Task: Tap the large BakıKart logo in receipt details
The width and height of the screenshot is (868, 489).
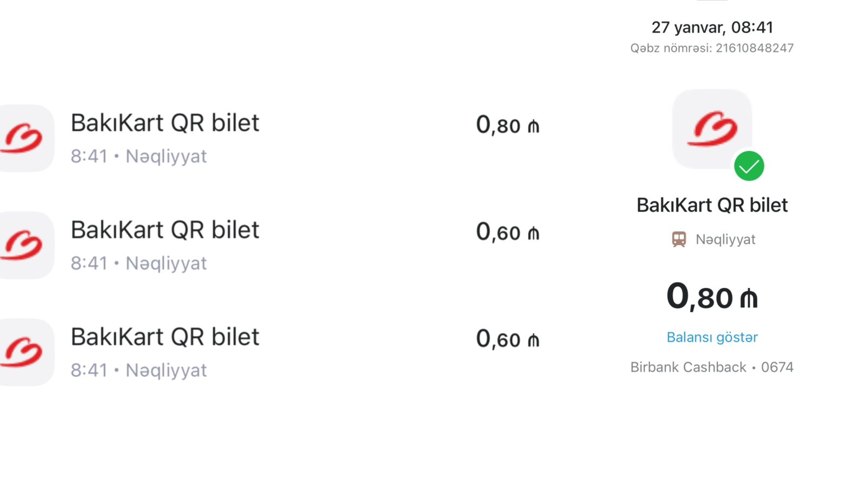Action: coord(712,129)
